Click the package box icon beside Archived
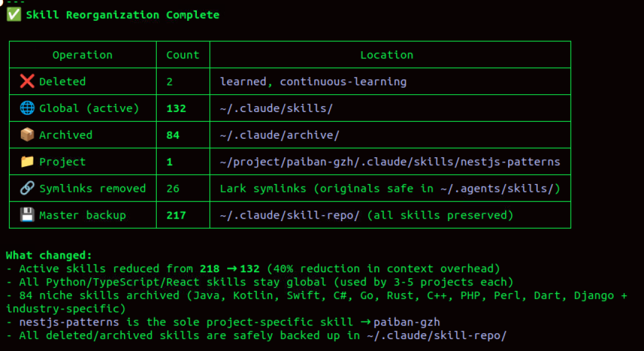Image resolution: width=644 pixels, height=351 pixels. 27,135
